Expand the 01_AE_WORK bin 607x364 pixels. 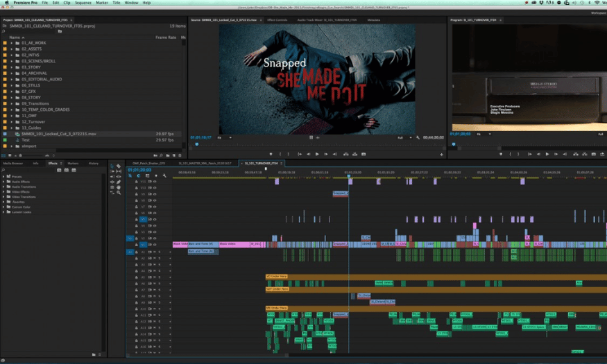[11, 43]
